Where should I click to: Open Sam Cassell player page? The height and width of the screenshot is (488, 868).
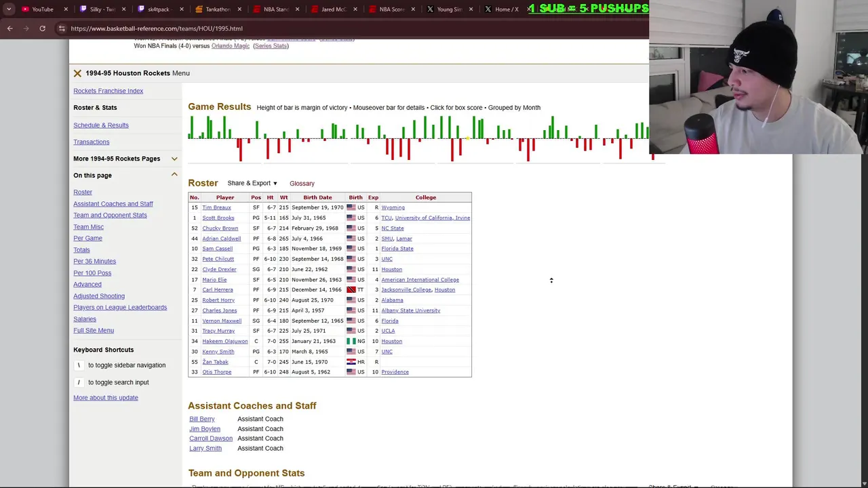coord(217,249)
